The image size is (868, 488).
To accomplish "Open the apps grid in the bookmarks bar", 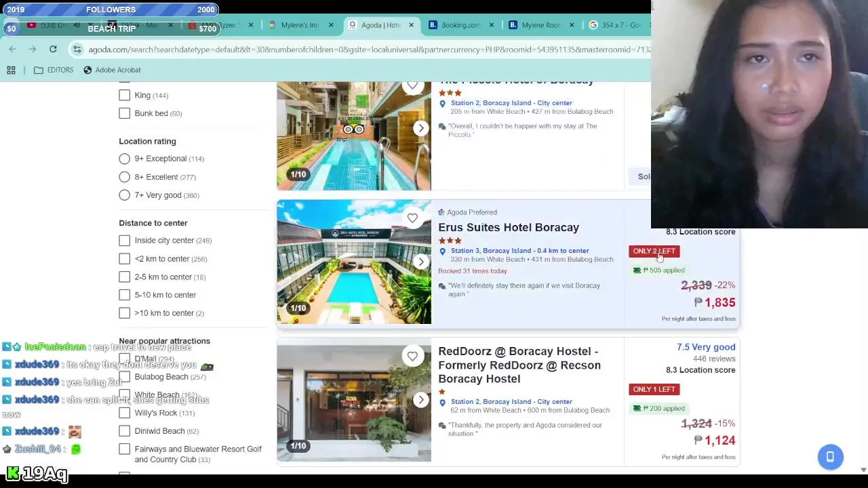I will pyautogui.click(x=11, y=70).
